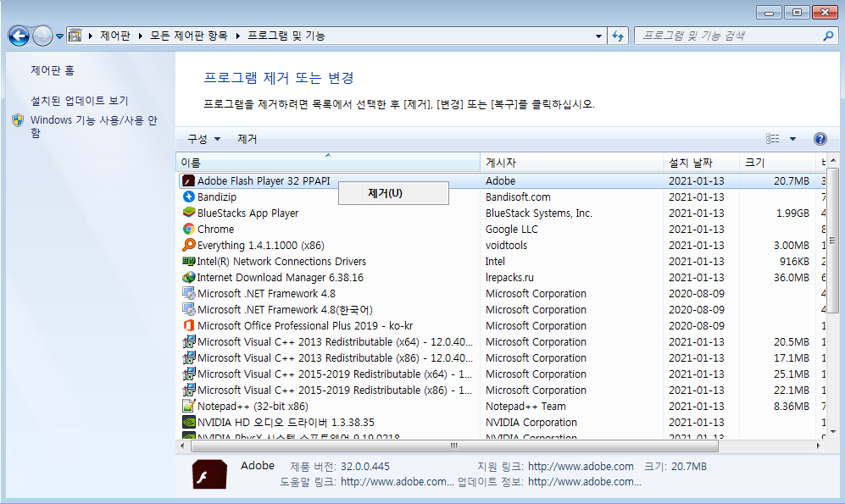Image resolution: width=845 pixels, height=504 pixels.
Task: Click the Internet Download Manager icon
Action: [x=189, y=277]
